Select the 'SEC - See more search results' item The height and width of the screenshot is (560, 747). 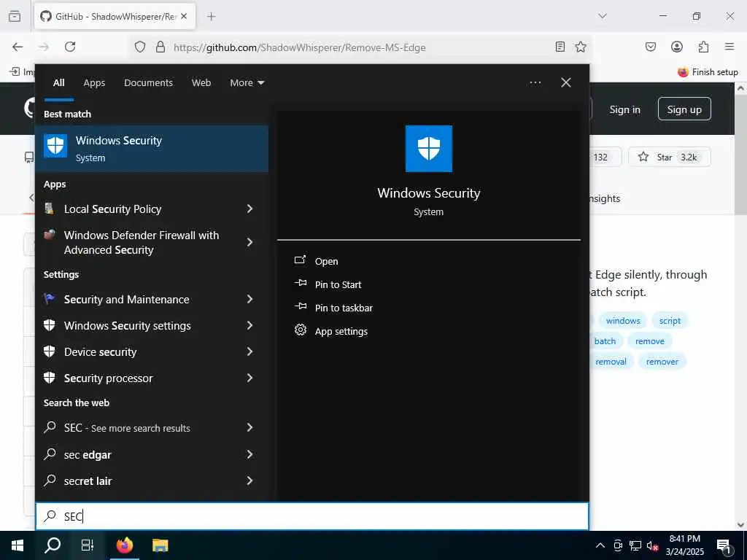152,427
